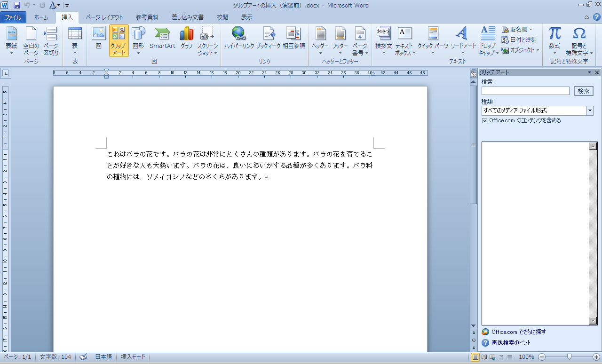Open the フッター footer menu
The width and height of the screenshot is (602, 364).
(340, 40)
